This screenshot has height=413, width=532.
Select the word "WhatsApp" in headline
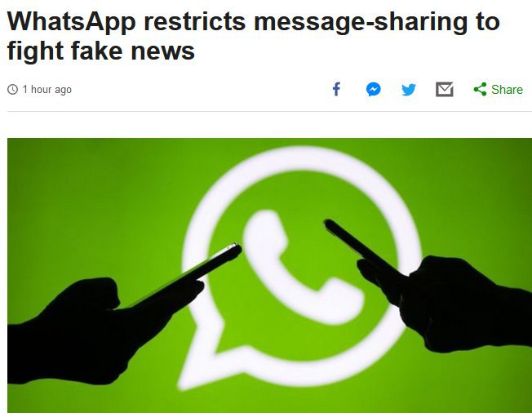[71, 22]
